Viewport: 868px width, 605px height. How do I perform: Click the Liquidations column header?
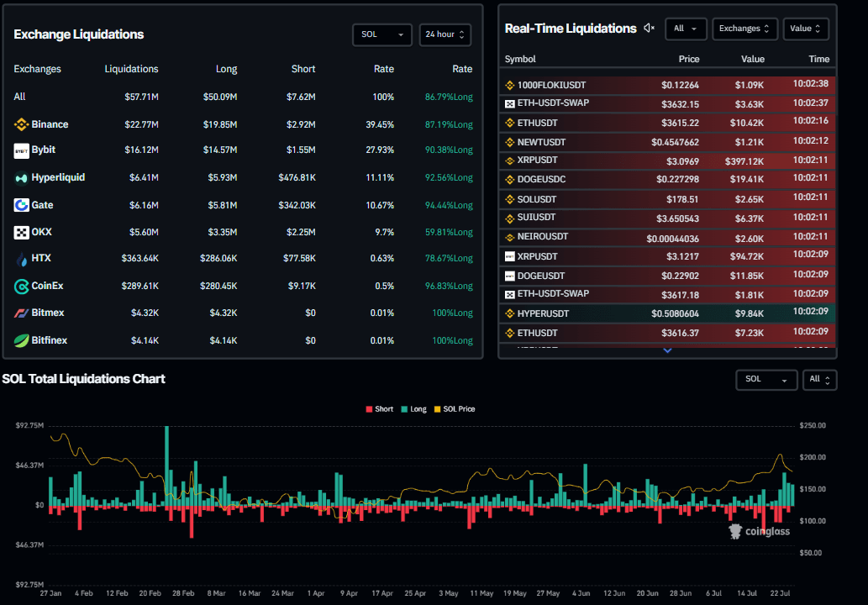(x=131, y=69)
